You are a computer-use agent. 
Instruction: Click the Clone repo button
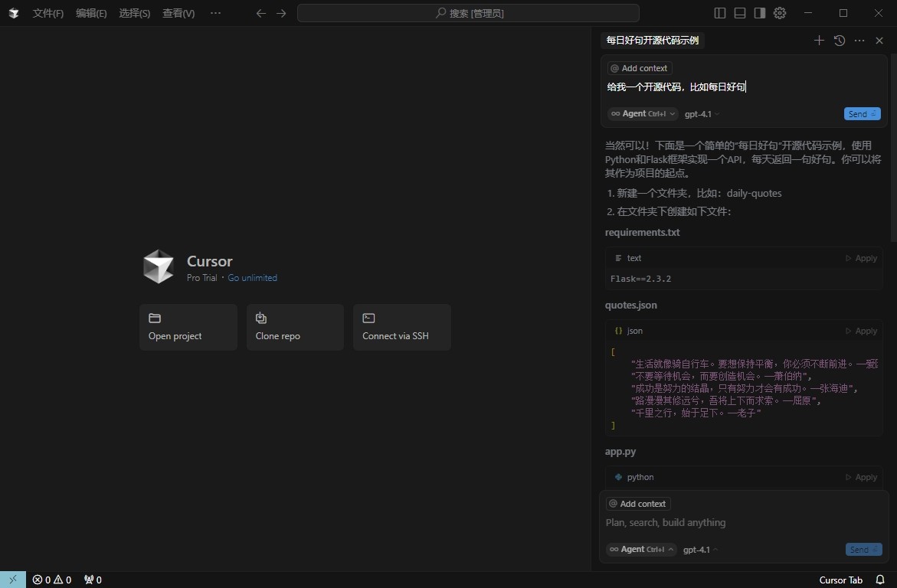coord(295,327)
